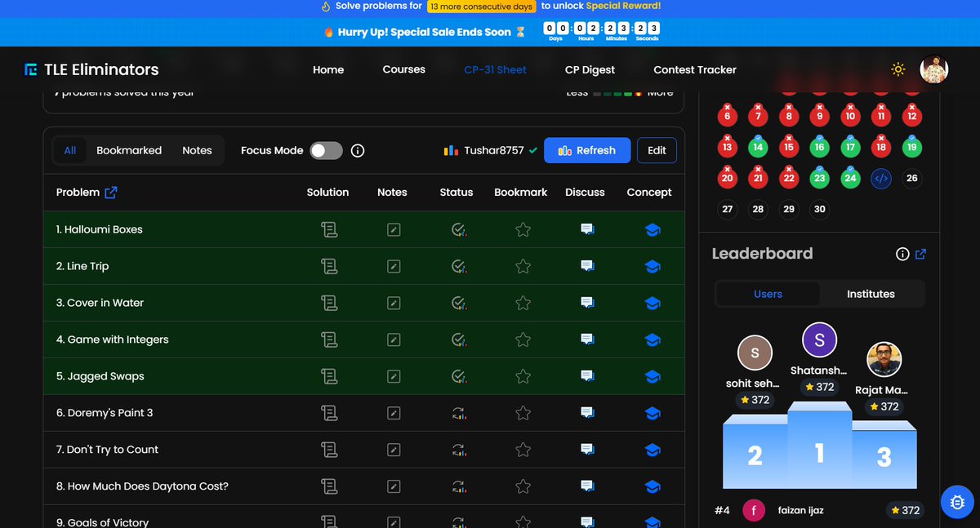
Task: Open solution for Halloumi Boxes
Action: coord(329,229)
